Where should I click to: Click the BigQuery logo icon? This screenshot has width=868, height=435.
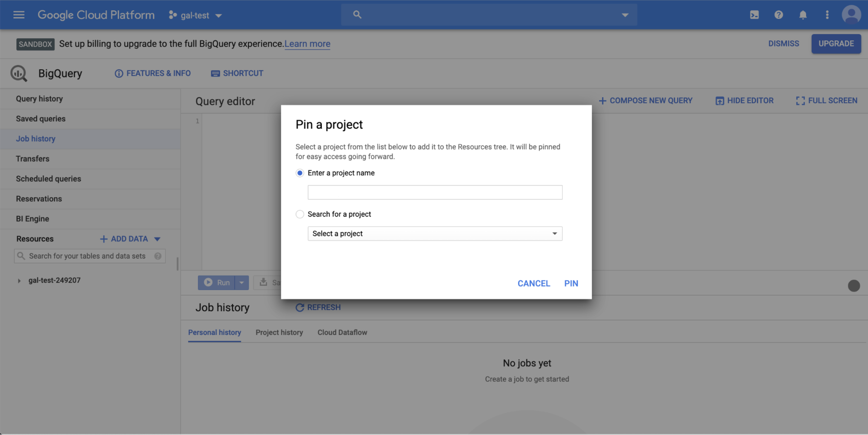coord(19,73)
